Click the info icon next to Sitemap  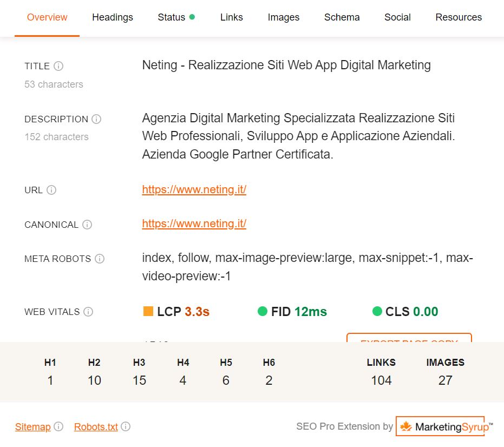pyautogui.click(x=58, y=426)
